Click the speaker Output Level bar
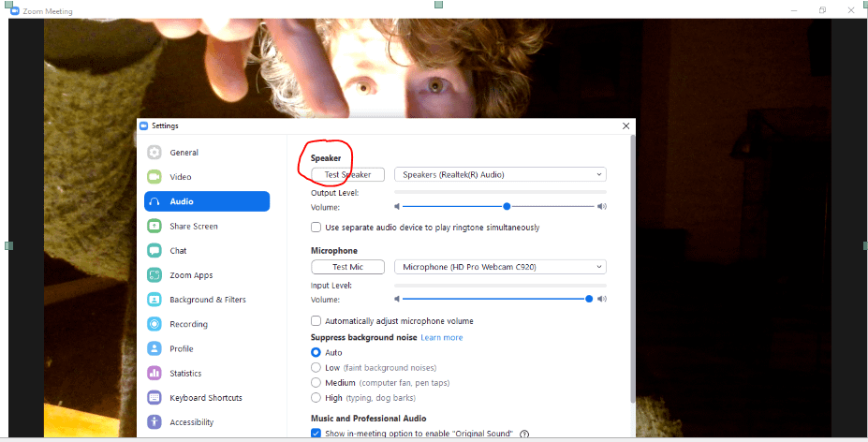The width and height of the screenshot is (868, 442). (500, 192)
